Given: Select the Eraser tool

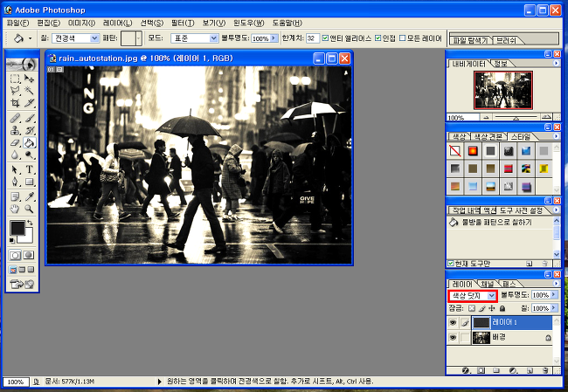Looking at the screenshot, I should click(x=15, y=142).
